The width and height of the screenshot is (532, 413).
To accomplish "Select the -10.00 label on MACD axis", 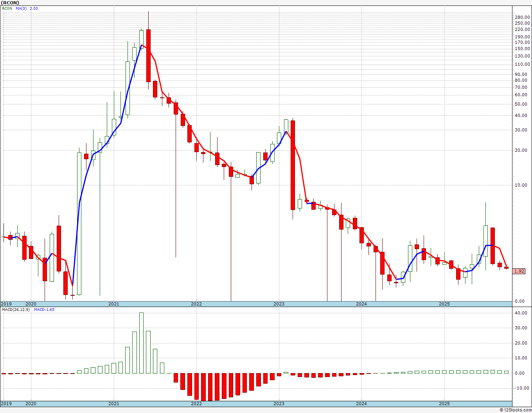I will click(521, 388).
